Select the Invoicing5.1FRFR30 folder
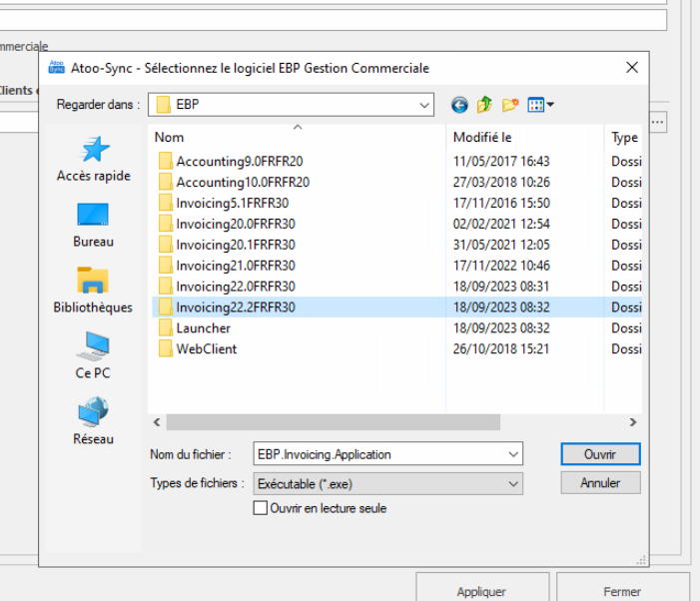Viewport: 700px width, 601px height. [x=224, y=203]
